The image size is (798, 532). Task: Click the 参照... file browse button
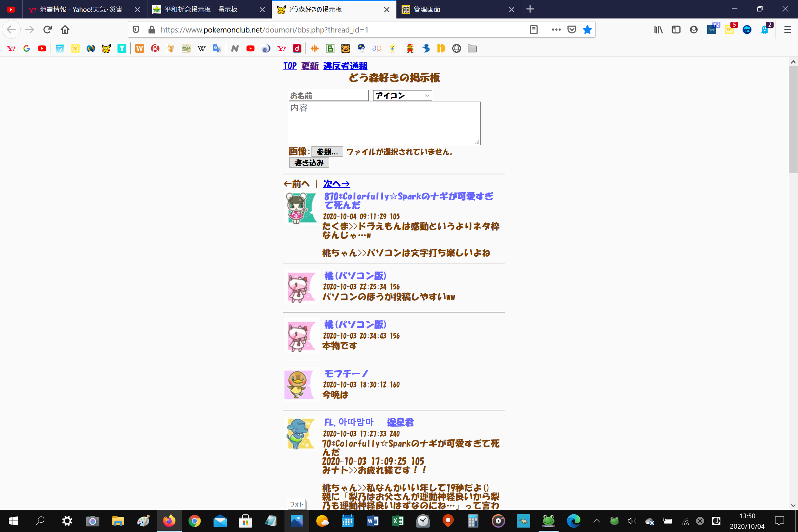pos(327,151)
